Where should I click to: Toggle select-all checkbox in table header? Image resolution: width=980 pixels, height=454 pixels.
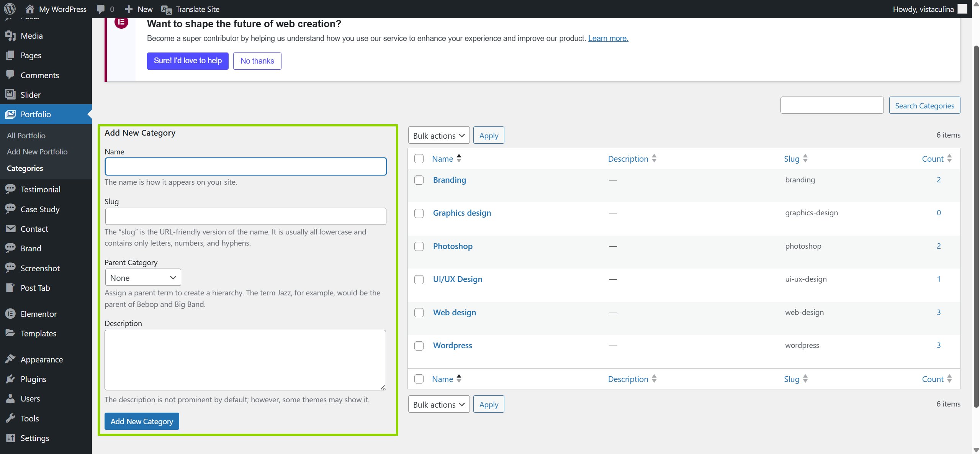[419, 159]
